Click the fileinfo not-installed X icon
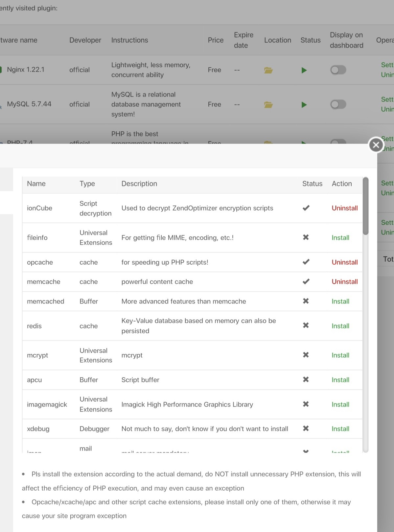 [x=306, y=237]
